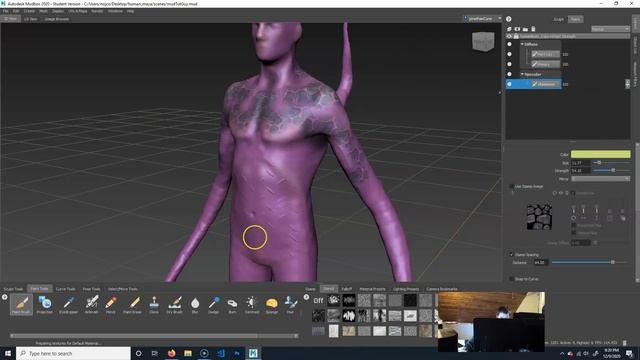
Task: Select the Burn tool
Action: tap(232, 305)
